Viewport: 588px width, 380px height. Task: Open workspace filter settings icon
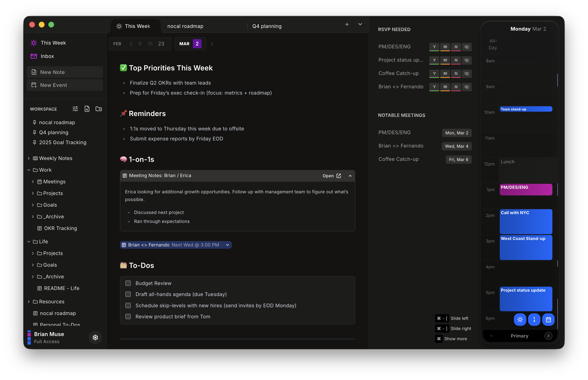75,109
